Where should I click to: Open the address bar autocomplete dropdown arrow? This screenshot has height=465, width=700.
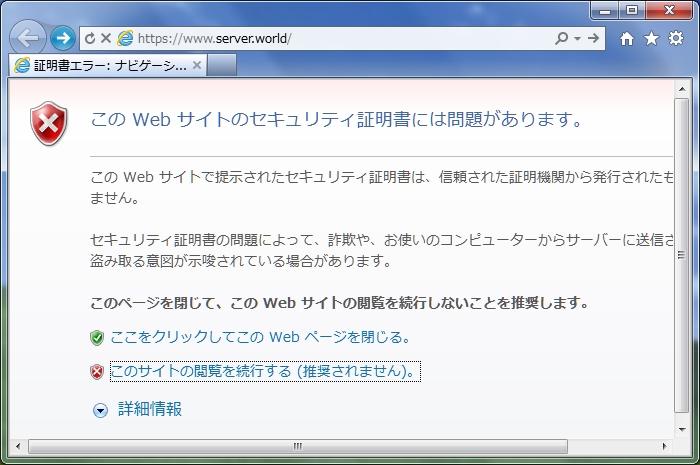577,39
